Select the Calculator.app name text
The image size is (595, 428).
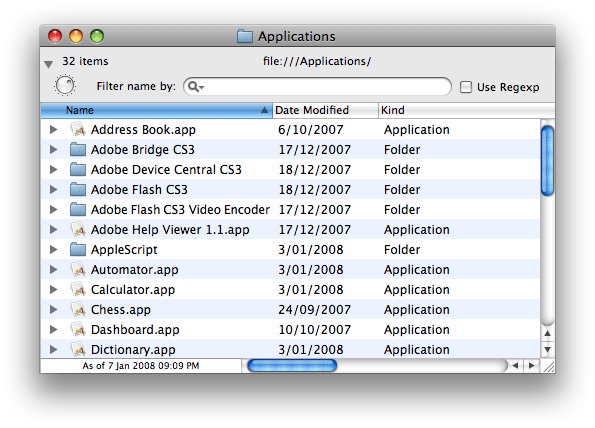click(x=133, y=290)
